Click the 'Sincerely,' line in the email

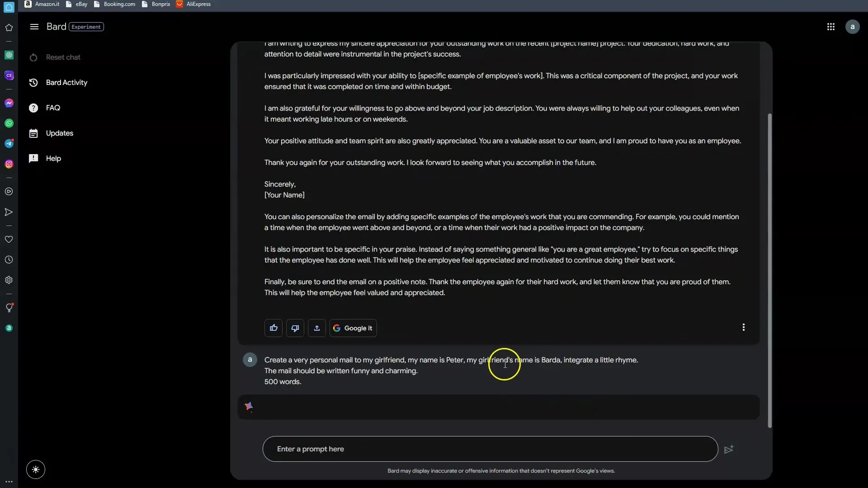coord(280,184)
